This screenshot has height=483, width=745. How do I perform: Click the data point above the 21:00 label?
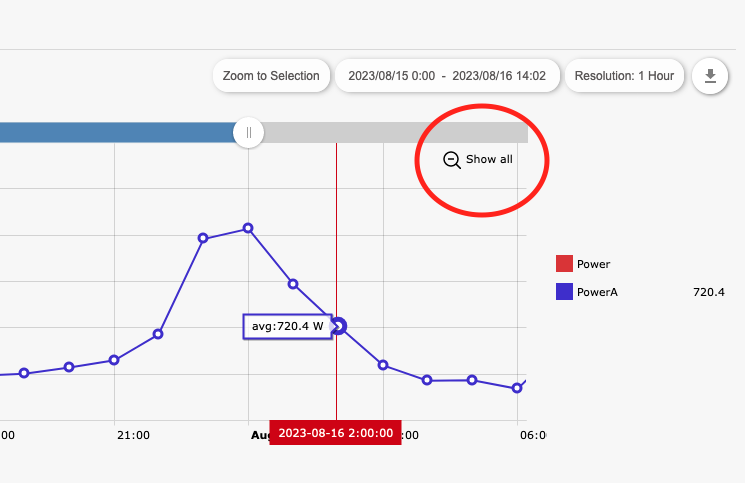pos(114,359)
